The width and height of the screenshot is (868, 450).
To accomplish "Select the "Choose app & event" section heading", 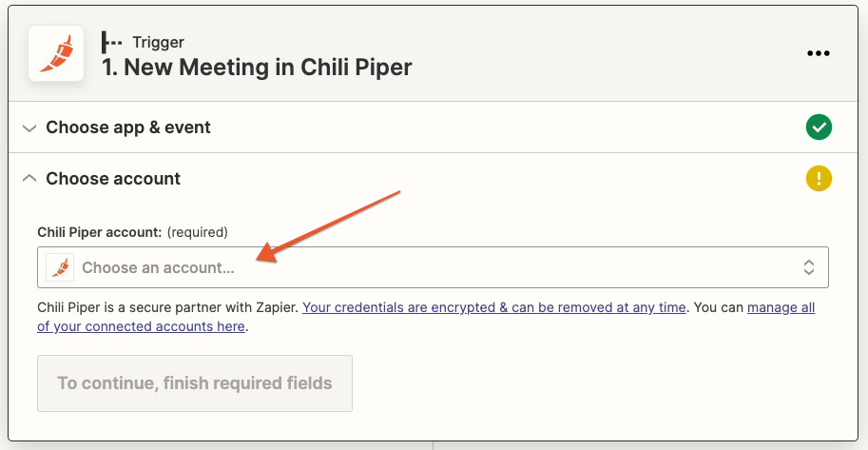I will coord(128,127).
